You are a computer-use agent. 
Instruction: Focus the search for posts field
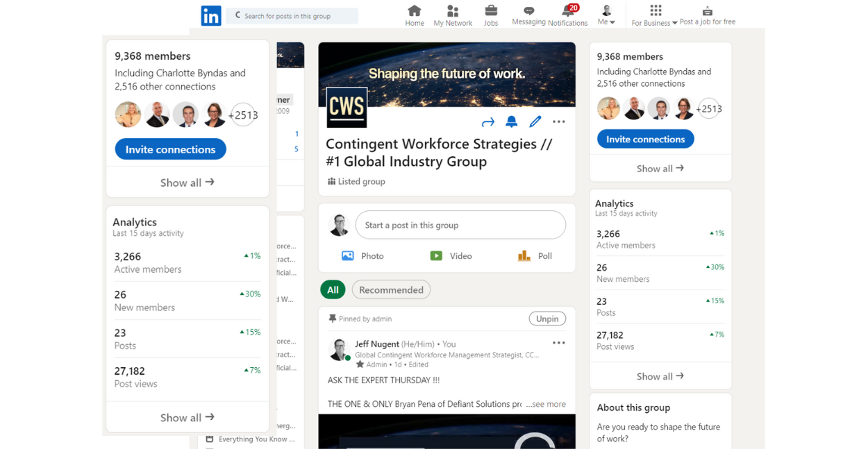(x=292, y=16)
